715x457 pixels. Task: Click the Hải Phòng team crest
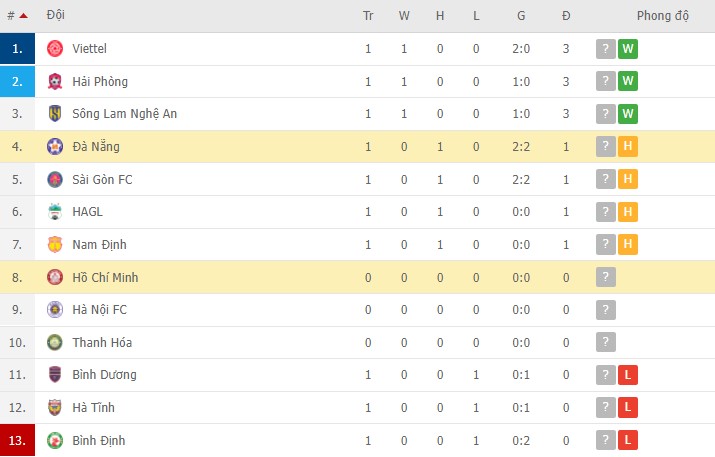[x=55, y=82]
